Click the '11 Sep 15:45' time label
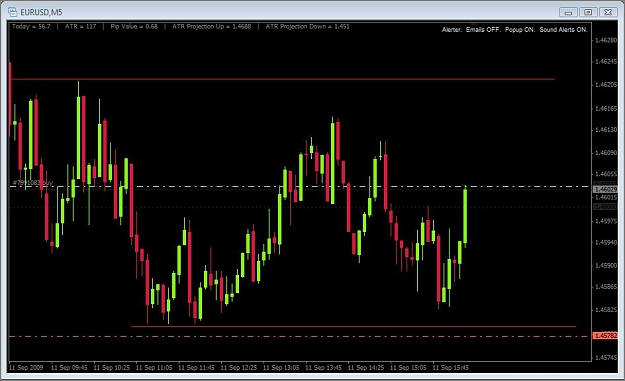The height and width of the screenshot is (381, 625). point(450,367)
